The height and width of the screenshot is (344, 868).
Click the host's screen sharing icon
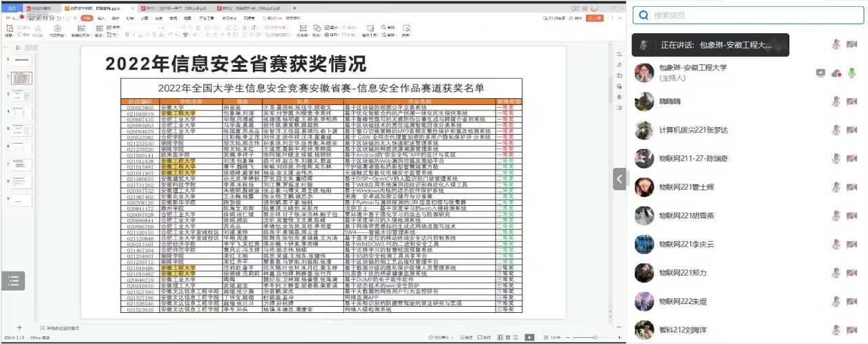click(x=821, y=72)
